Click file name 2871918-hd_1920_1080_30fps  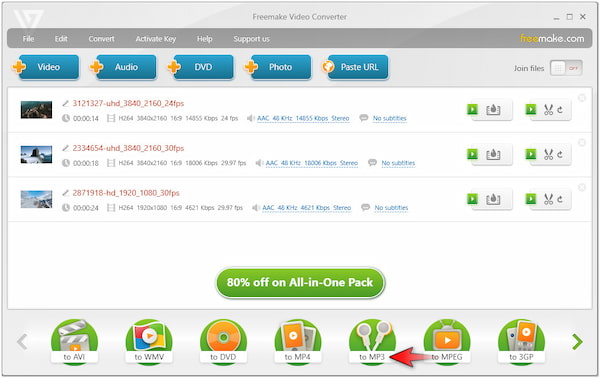point(126,193)
